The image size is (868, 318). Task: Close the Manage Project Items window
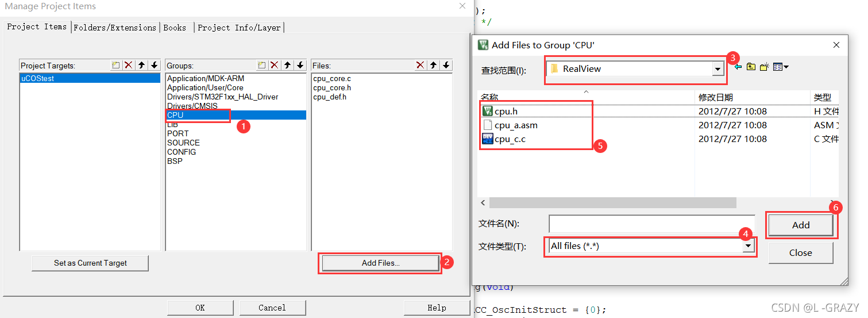tap(462, 6)
